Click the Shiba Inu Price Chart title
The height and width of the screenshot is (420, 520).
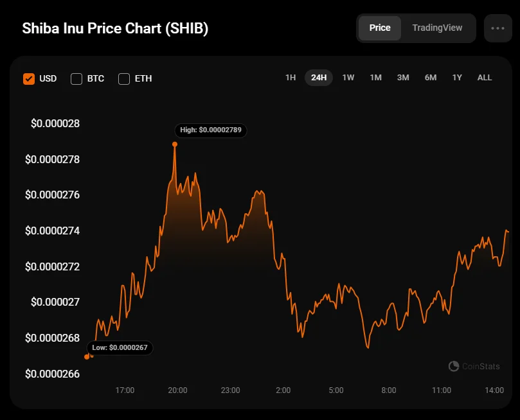coord(115,29)
